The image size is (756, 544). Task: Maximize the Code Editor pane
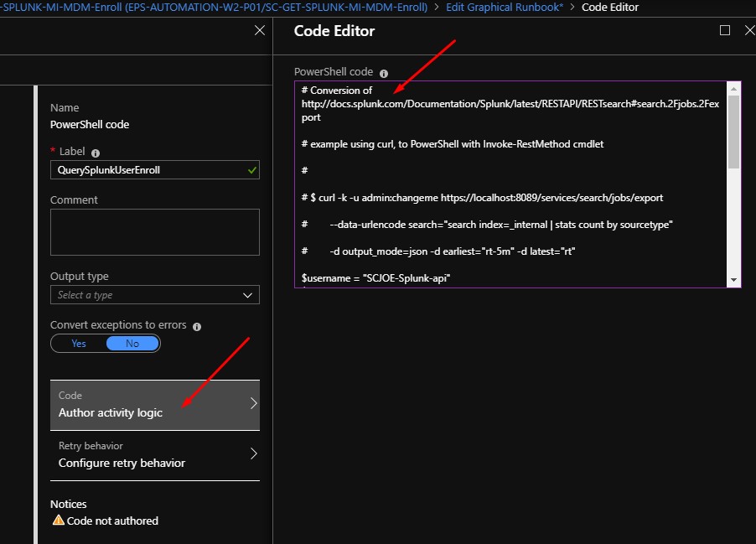[724, 29]
